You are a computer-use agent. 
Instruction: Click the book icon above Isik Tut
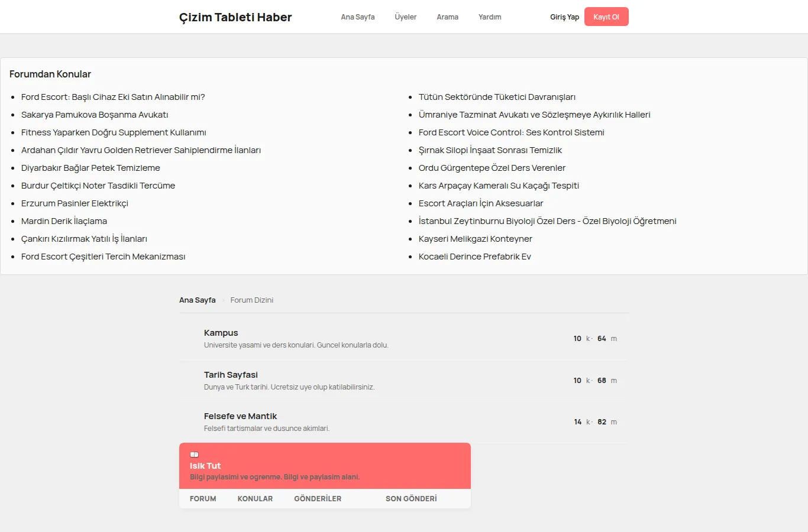(194, 455)
